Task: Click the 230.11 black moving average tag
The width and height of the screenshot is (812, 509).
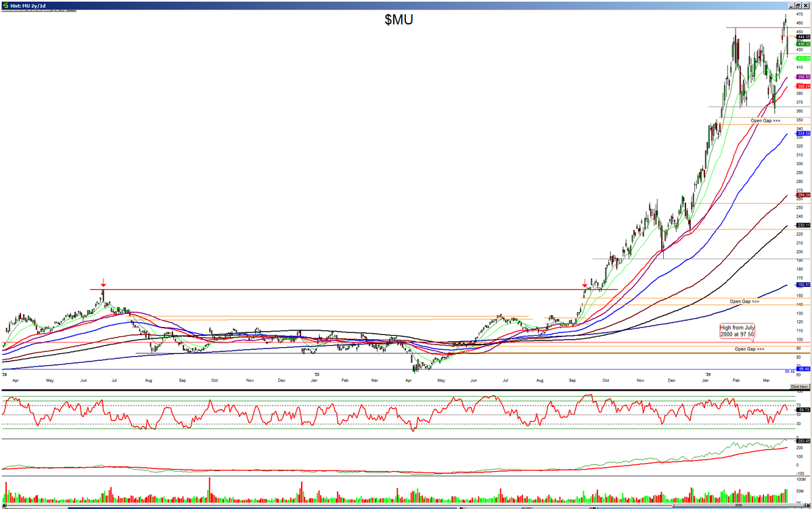Action: [803, 225]
